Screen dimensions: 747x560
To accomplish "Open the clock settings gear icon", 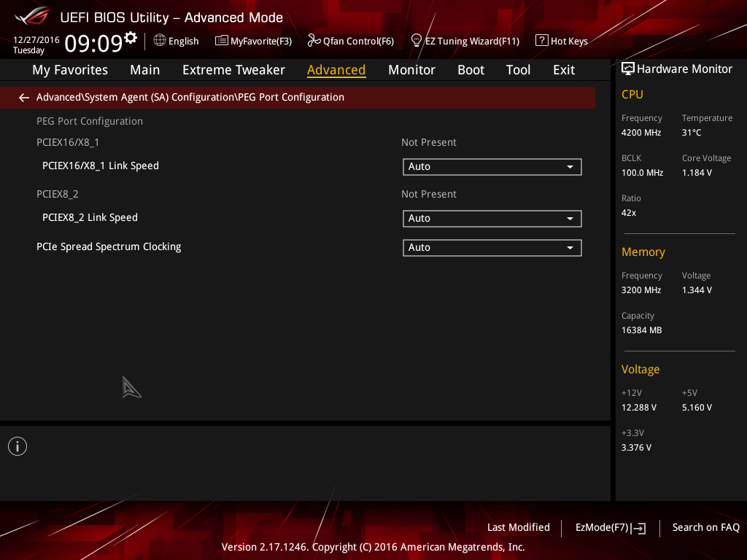I will coord(131,37).
